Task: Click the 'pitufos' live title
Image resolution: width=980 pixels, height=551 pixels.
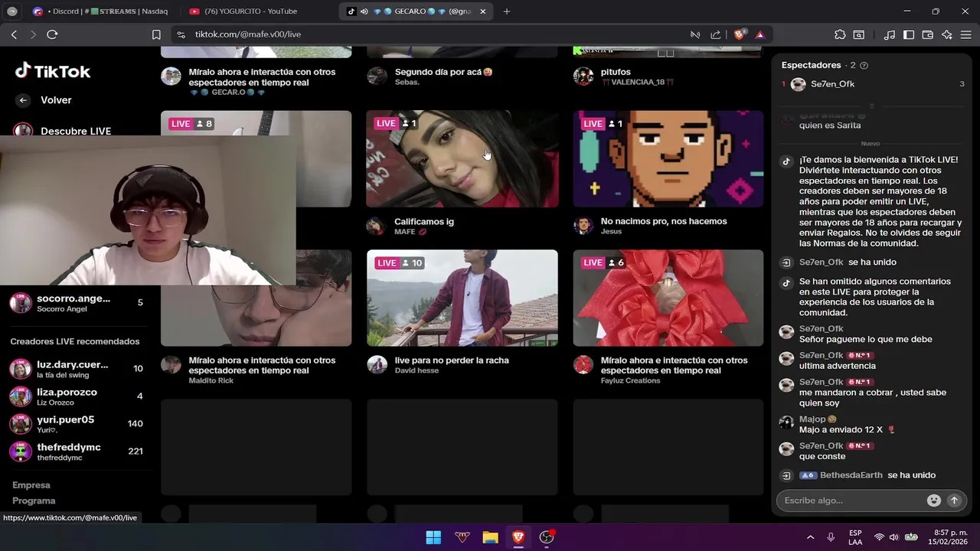Action: coord(616,72)
